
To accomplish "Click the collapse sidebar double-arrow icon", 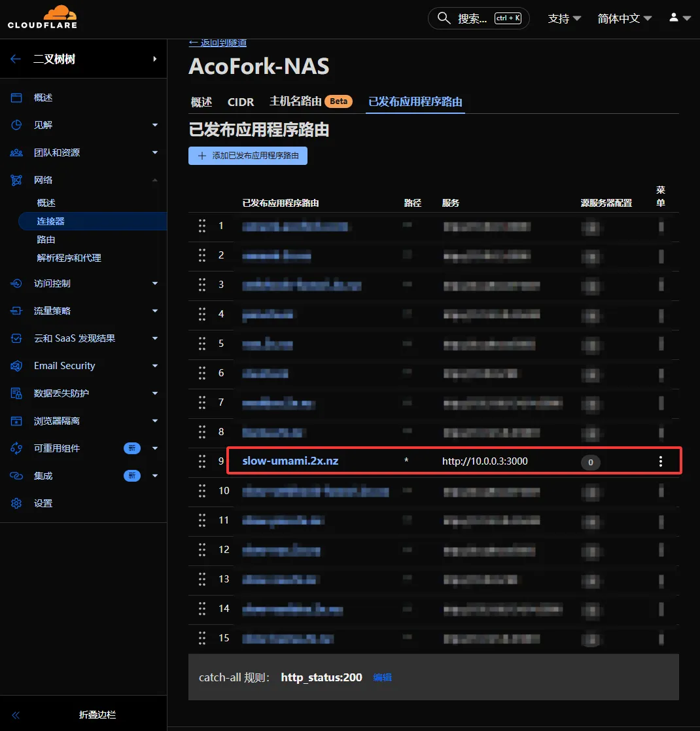I will tap(16, 715).
